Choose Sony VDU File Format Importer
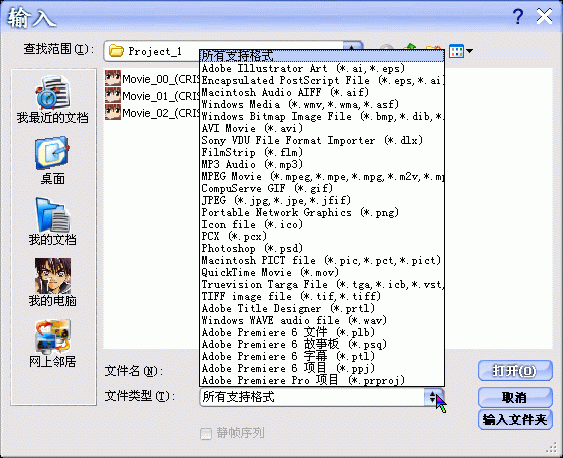 click(x=322, y=140)
